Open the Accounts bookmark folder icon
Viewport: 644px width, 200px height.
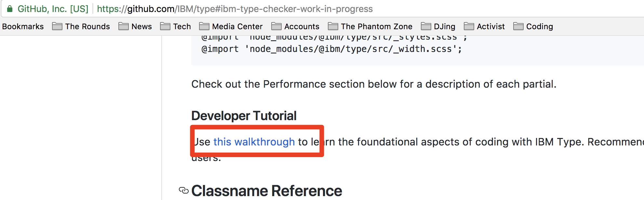(x=276, y=26)
